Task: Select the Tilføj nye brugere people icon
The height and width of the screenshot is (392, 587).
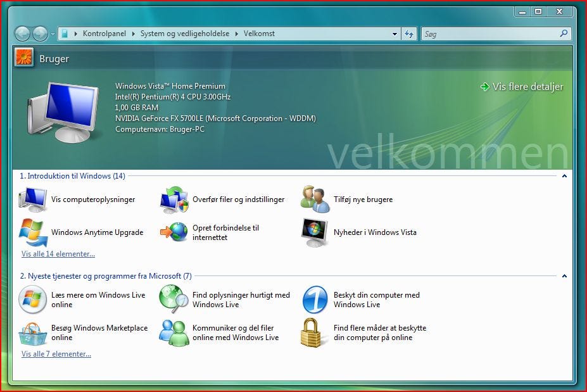Action: (315, 199)
